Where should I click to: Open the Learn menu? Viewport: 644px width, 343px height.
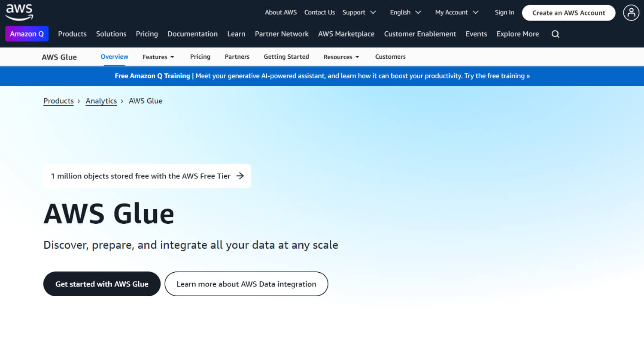click(x=236, y=34)
